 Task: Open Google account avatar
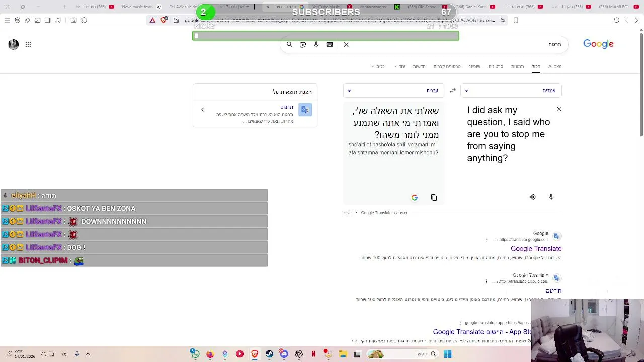pos(14,45)
